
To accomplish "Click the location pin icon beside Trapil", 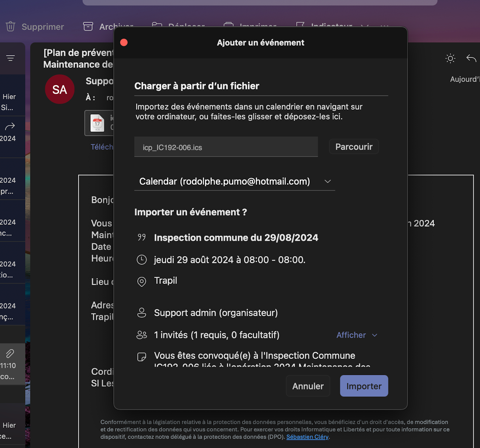I will pos(142,282).
